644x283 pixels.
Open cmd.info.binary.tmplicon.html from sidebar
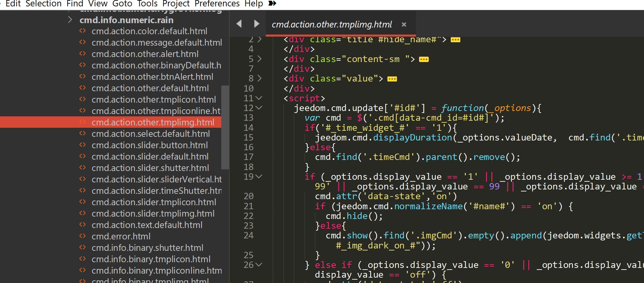[151, 259]
